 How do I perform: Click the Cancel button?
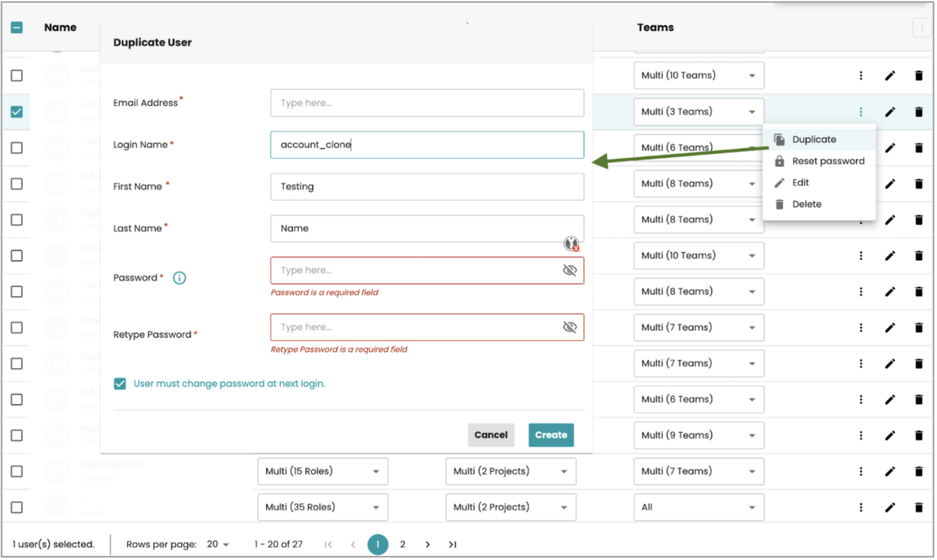491,435
